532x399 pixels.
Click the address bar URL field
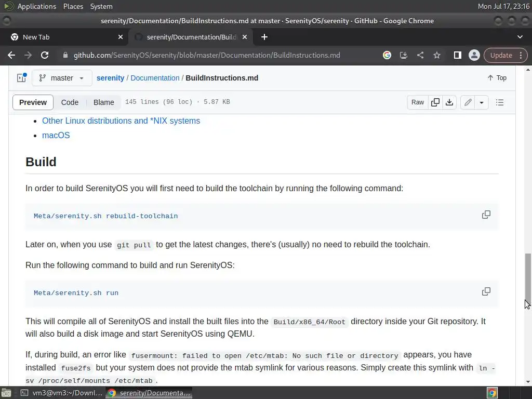tap(207, 55)
